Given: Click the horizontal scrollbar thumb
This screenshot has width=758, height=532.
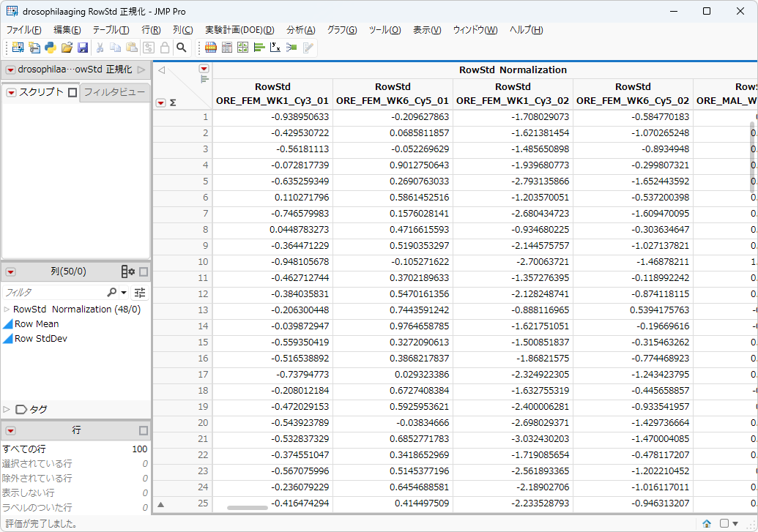Looking at the screenshot, I should [x=248, y=508].
